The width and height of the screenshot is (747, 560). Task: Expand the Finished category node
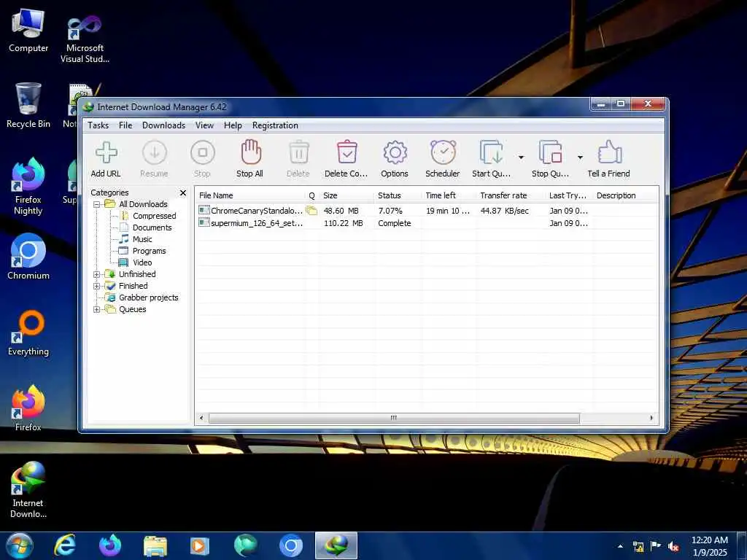97,286
